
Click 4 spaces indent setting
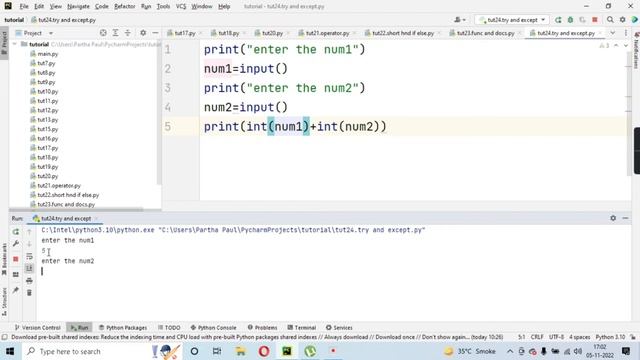tap(580, 337)
